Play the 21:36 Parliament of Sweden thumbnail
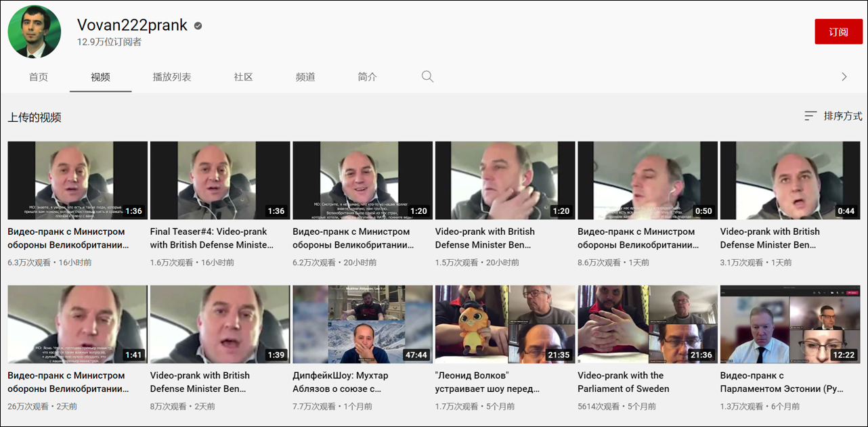The image size is (868, 427). coord(647,325)
